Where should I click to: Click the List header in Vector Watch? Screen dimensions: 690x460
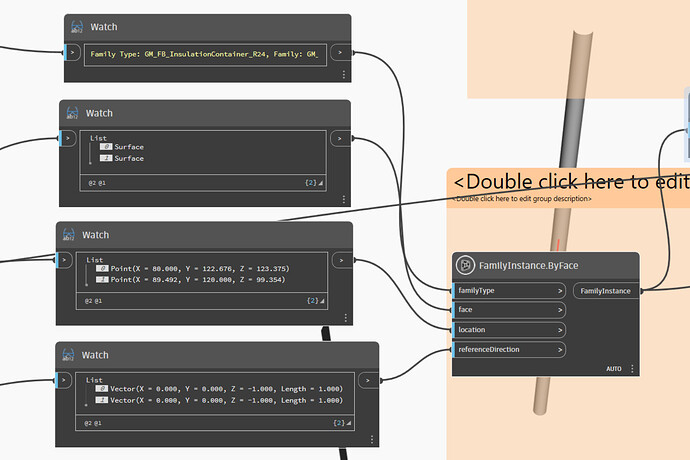(94, 380)
